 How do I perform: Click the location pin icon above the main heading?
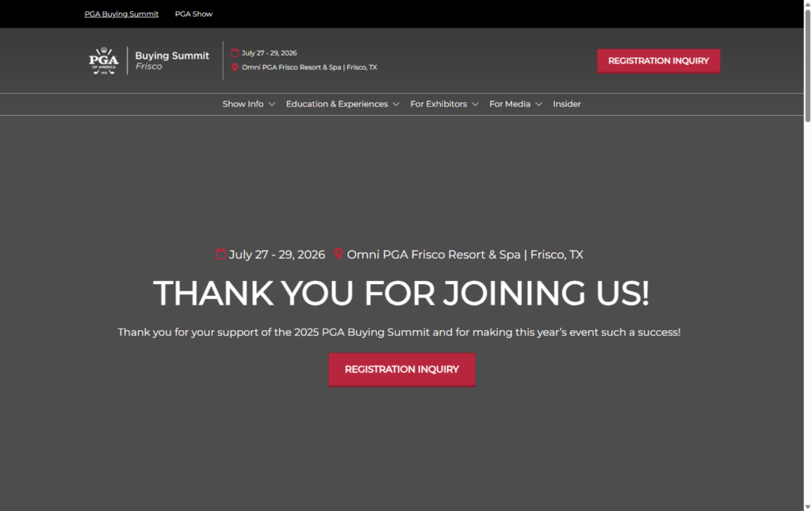coord(339,254)
